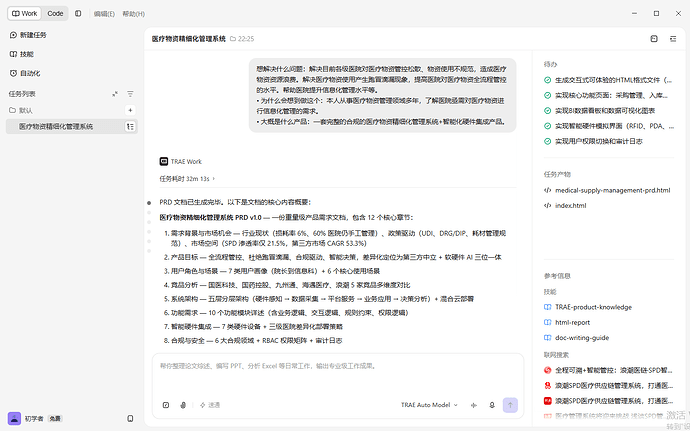The image size is (690, 431).
Task: Toggle todo 实现BI数据看板 check
Action: (x=547, y=111)
